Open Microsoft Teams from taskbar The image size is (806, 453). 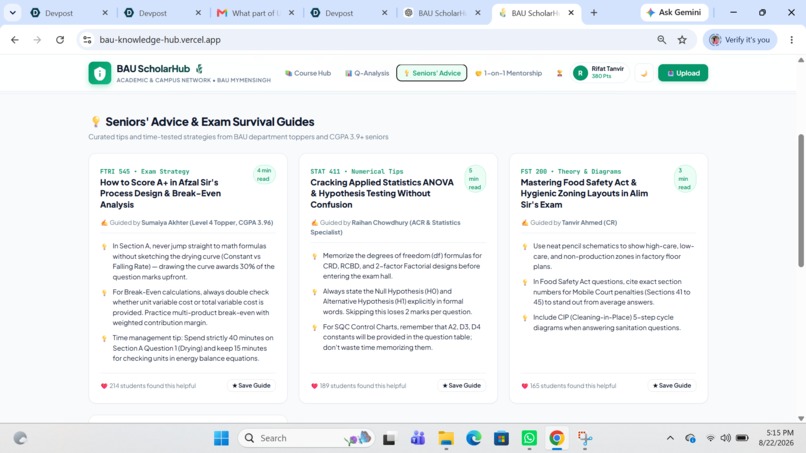pyautogui.click(x=417, y=438)
